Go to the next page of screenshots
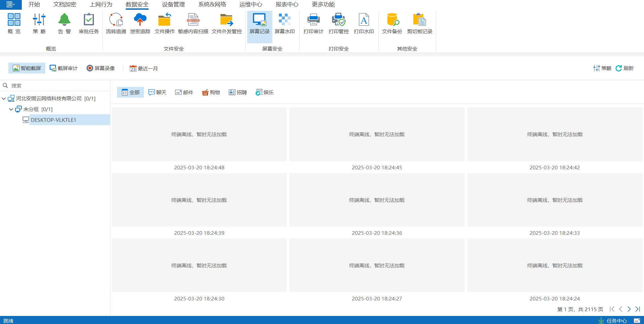644x324 pixels. [x=629, y=309]
